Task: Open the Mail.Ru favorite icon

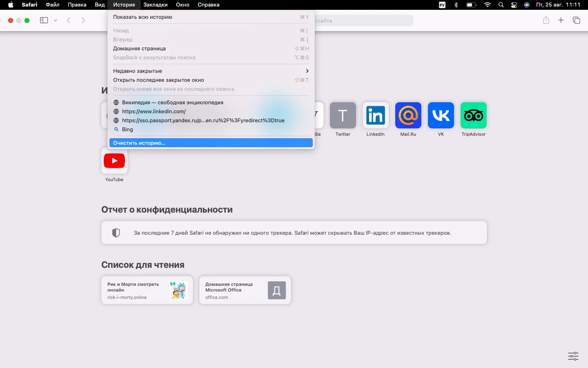Action: point(408,115)
